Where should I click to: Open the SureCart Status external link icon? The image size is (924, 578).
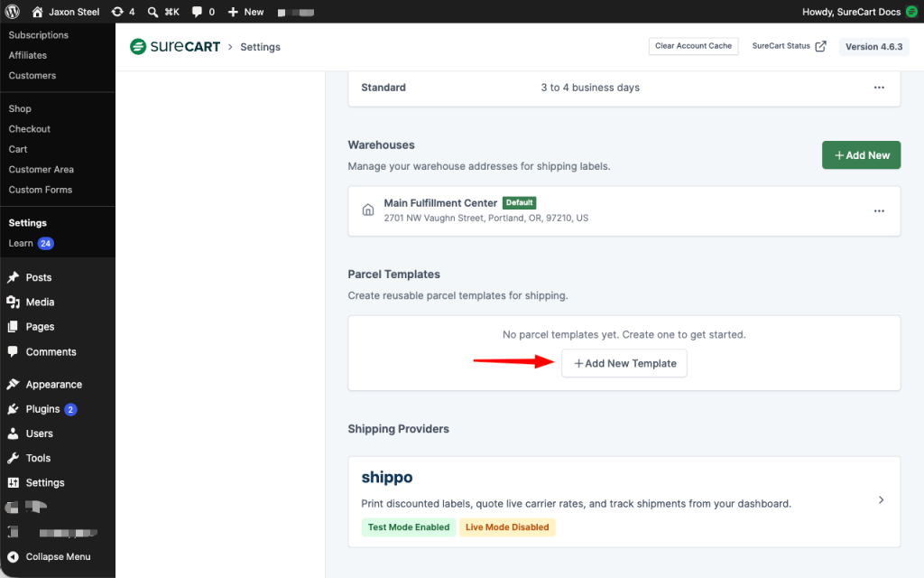coord(820,46)
